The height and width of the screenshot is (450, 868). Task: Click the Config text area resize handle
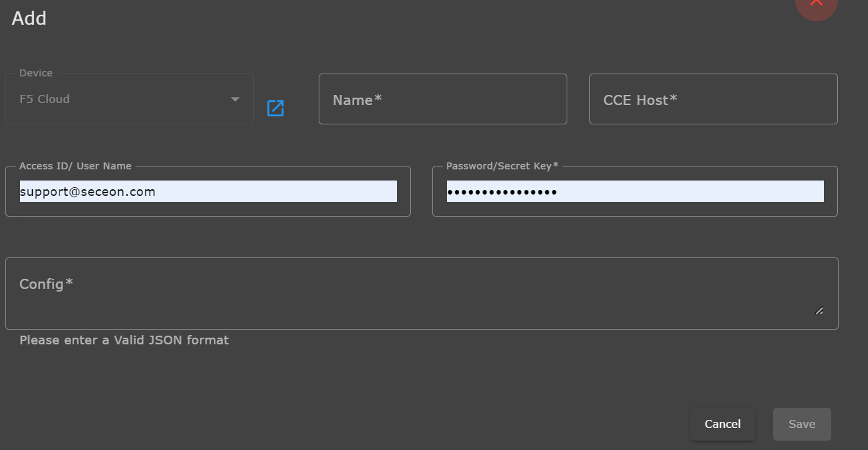point(819,310)
